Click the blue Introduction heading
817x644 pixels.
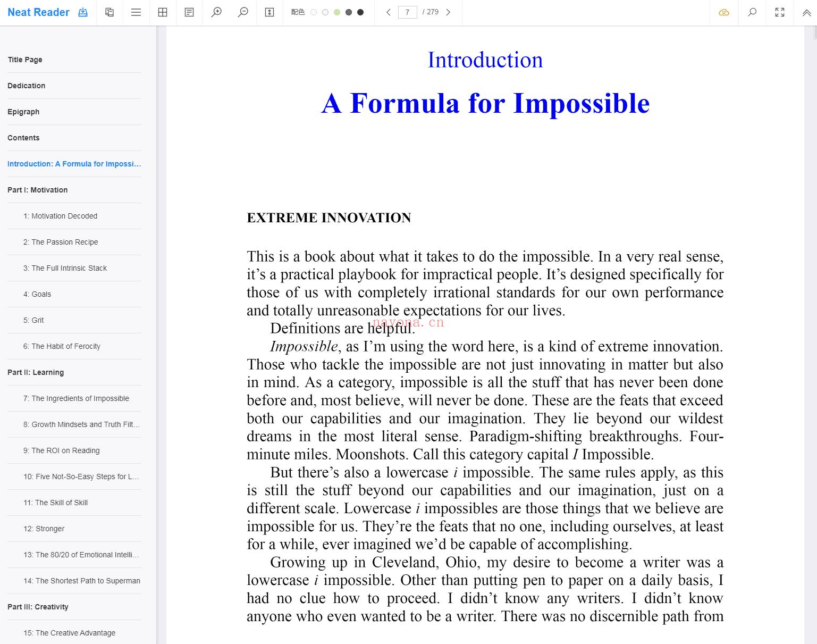pyautogui.click(x=485, y=60)
